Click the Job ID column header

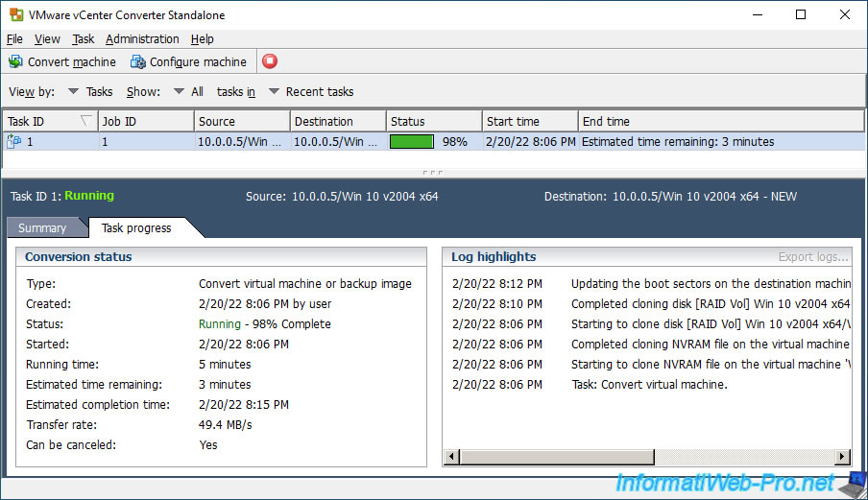pyautogui.click(x=146, y=121)
